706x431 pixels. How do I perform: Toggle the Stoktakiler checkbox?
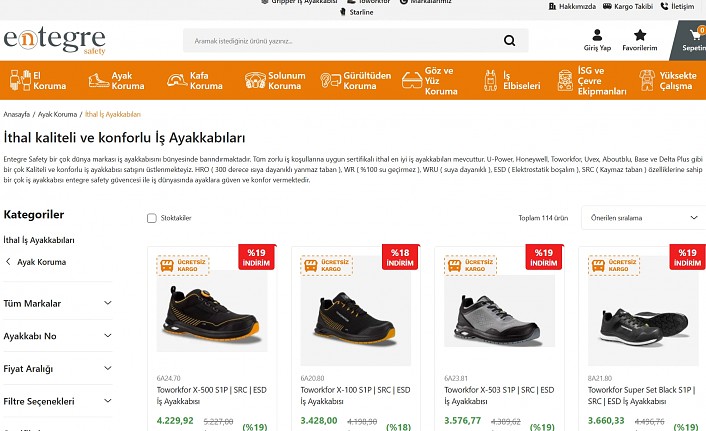(152, 218)
